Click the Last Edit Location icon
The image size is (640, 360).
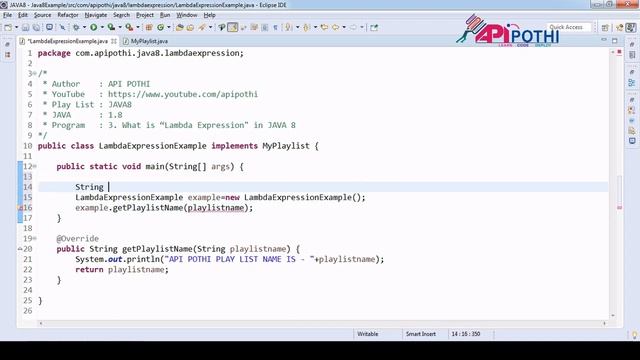coord(324,27)
